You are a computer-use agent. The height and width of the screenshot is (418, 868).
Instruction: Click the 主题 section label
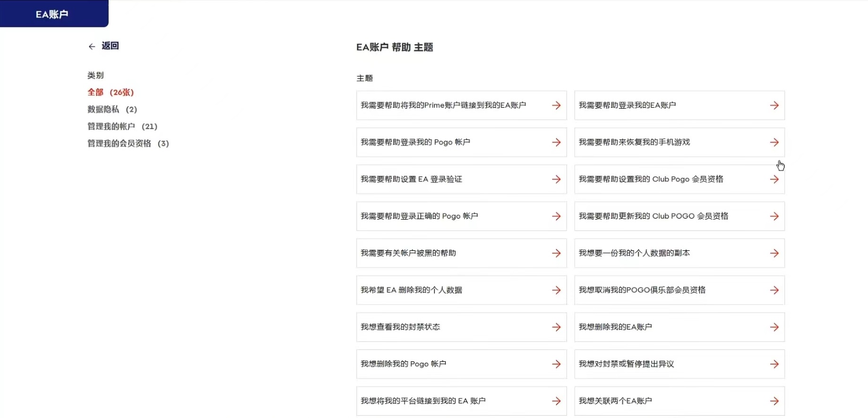pyautogui.click(x=365, y=78)
